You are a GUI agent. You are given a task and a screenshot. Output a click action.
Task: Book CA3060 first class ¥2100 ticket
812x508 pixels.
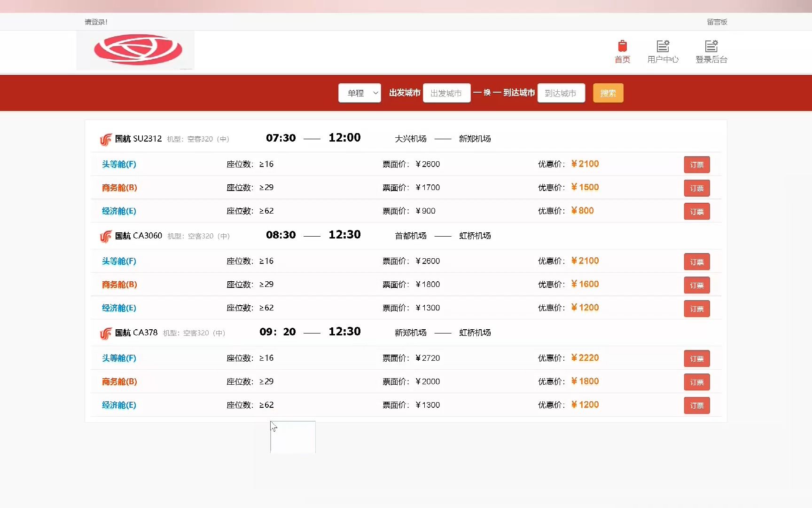(697, 262)
